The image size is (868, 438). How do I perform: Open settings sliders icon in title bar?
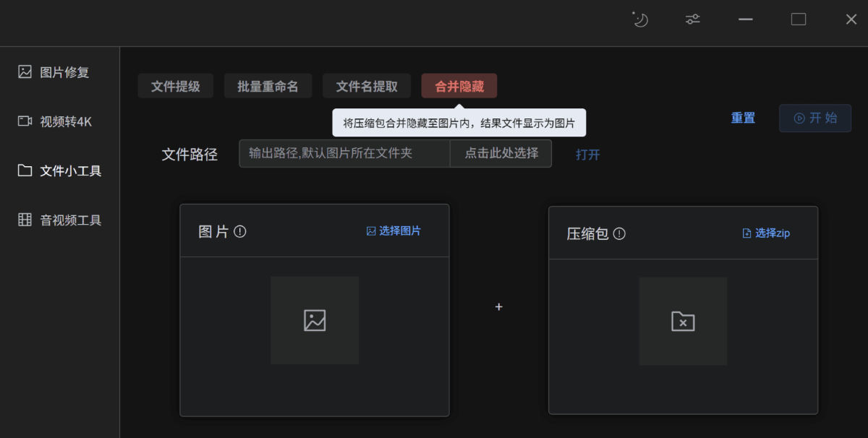tap(693, 20)
